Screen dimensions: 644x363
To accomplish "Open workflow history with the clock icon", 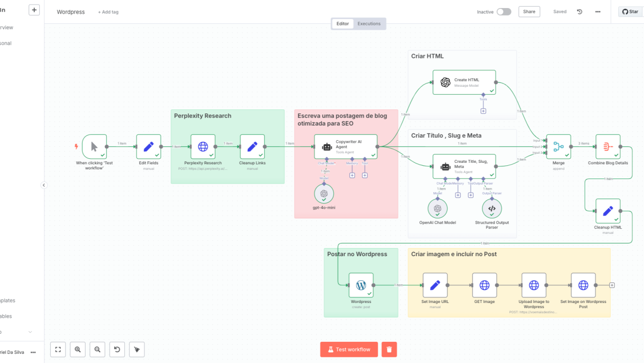I will [x=580, y=12].
